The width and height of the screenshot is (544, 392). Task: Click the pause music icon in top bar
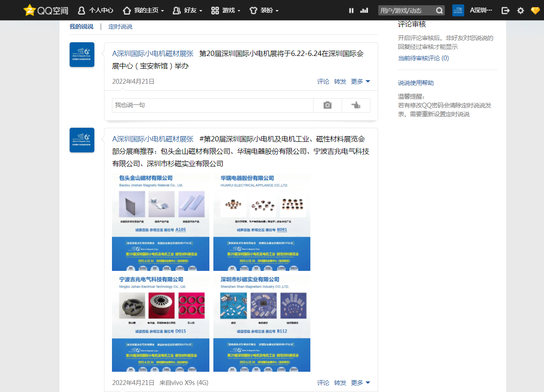pos(351,11)
